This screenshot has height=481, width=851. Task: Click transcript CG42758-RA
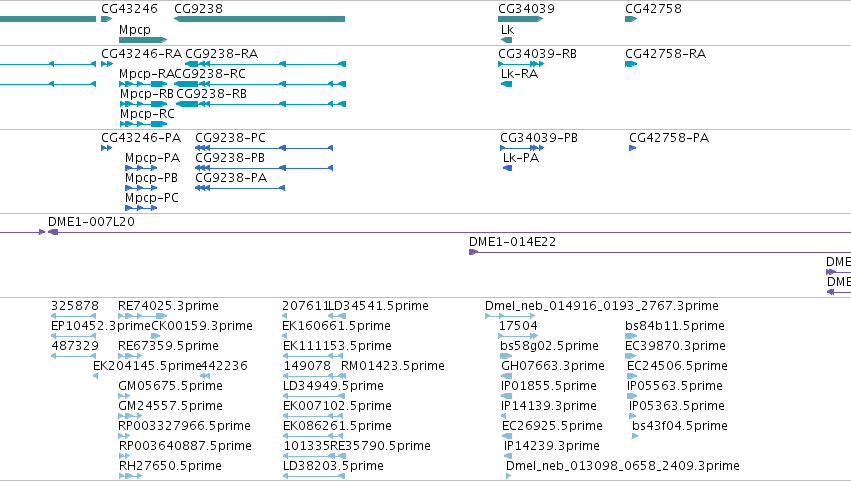665,54
